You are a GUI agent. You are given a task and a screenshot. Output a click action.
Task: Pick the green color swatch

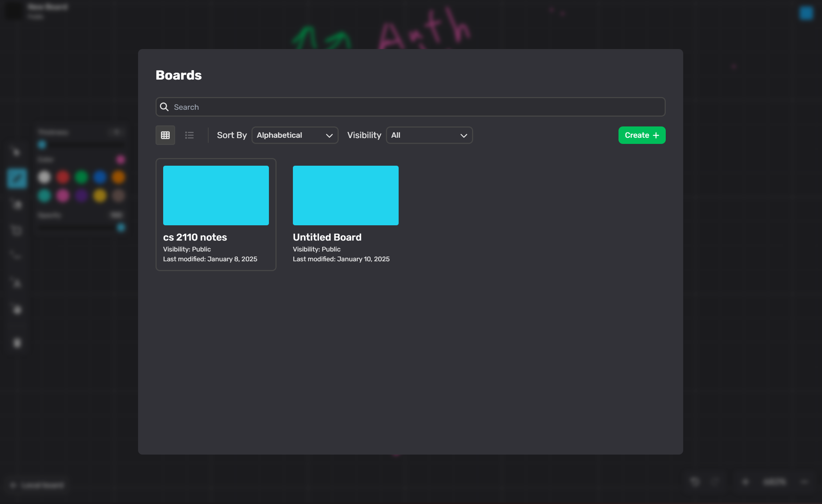point(81,177)
